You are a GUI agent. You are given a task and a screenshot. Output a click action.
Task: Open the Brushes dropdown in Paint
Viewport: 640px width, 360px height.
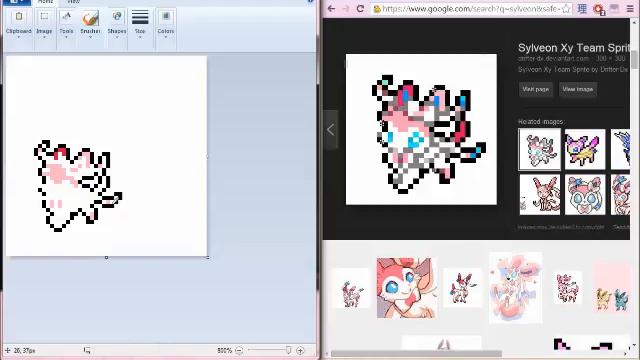[90, 24]
